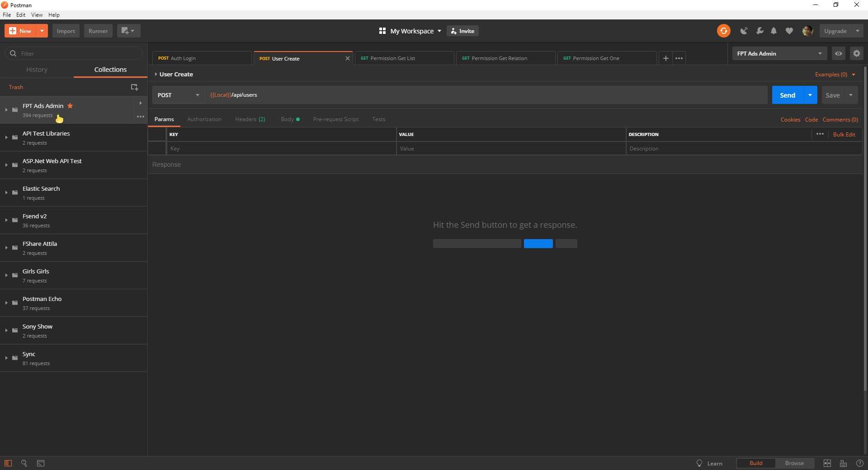This screenshot has height=470, width=868.
Task: Click the Send button
Action: 787,95
